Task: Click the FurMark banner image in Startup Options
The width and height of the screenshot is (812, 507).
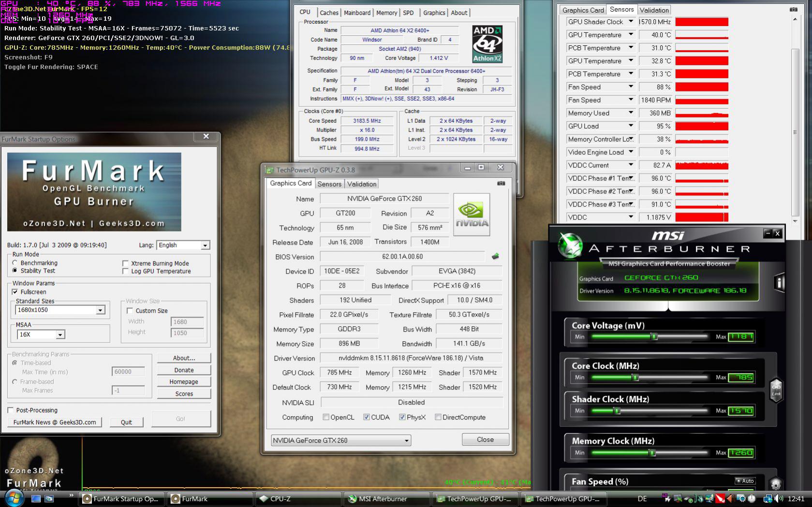Action: (x=94, y=192)
